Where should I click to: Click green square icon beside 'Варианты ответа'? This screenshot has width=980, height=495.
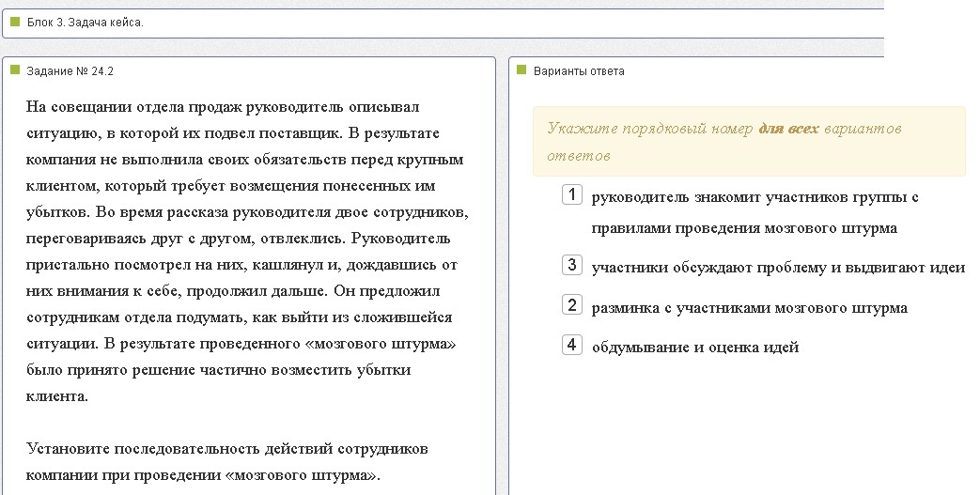click(x=521, y=70)
